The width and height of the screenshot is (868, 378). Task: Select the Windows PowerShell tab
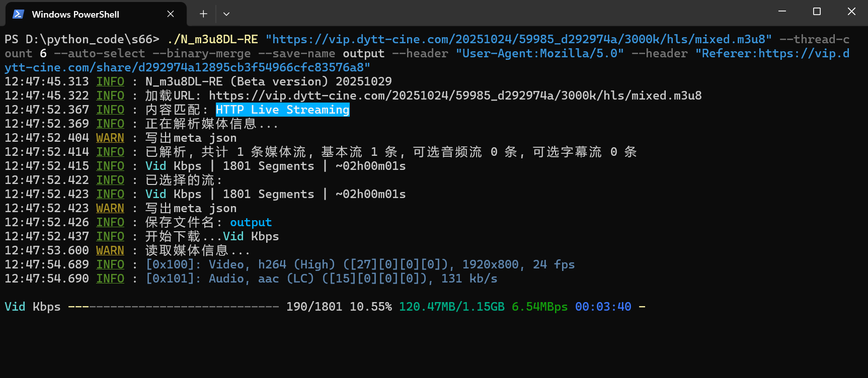click(x=96, y=14)
